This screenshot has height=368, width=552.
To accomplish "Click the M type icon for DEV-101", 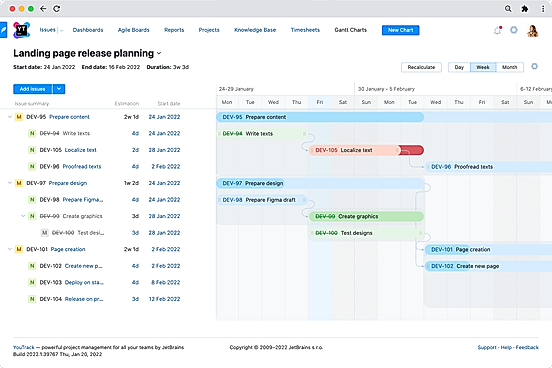I will [x=19, y=249].
